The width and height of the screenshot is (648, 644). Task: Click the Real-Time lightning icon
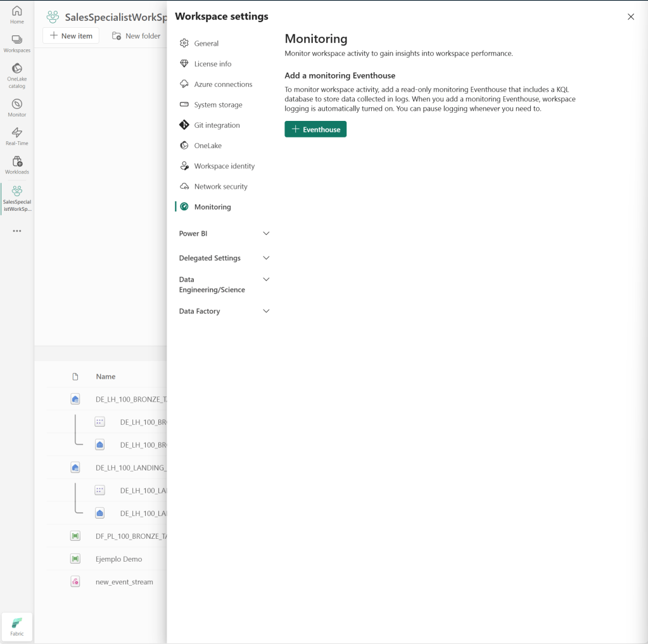tap(17, 132)
